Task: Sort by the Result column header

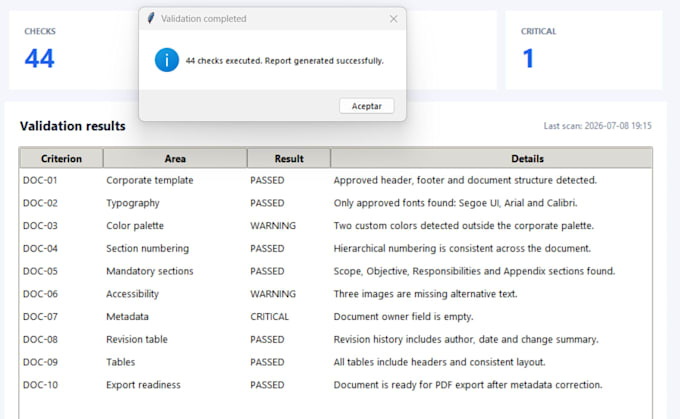Action: coord(289,158)
